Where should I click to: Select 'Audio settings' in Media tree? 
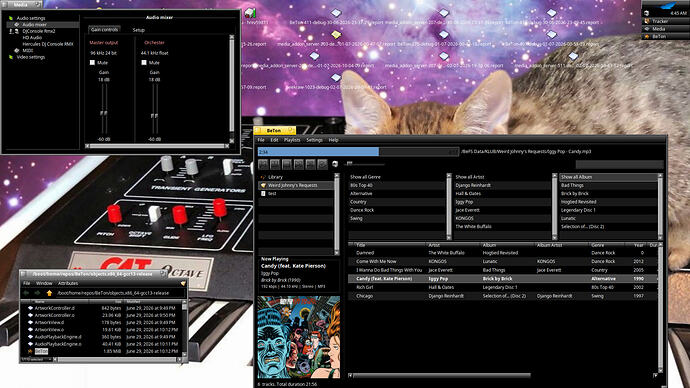(31, 18)
